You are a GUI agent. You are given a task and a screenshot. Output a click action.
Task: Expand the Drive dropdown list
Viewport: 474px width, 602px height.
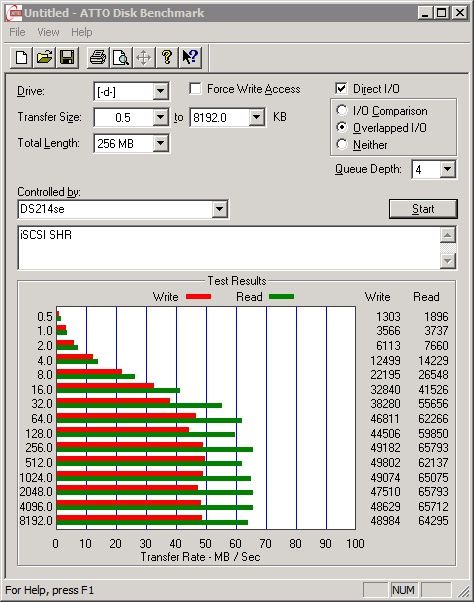pos(160,92)
